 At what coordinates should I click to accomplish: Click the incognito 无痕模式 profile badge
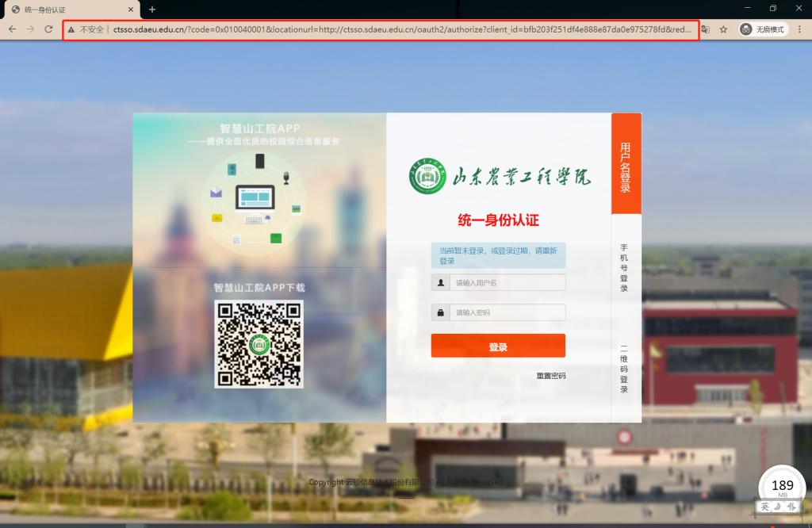(762, 29)
